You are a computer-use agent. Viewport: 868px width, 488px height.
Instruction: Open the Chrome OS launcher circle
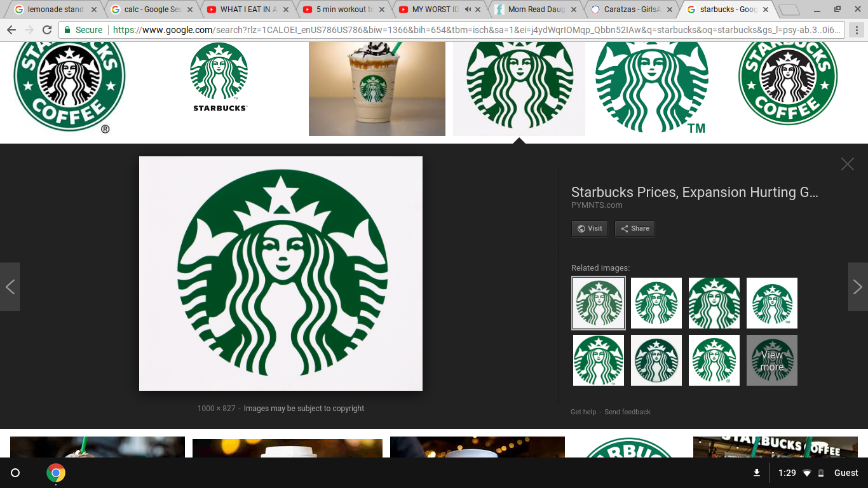click(x=15, y=473)
